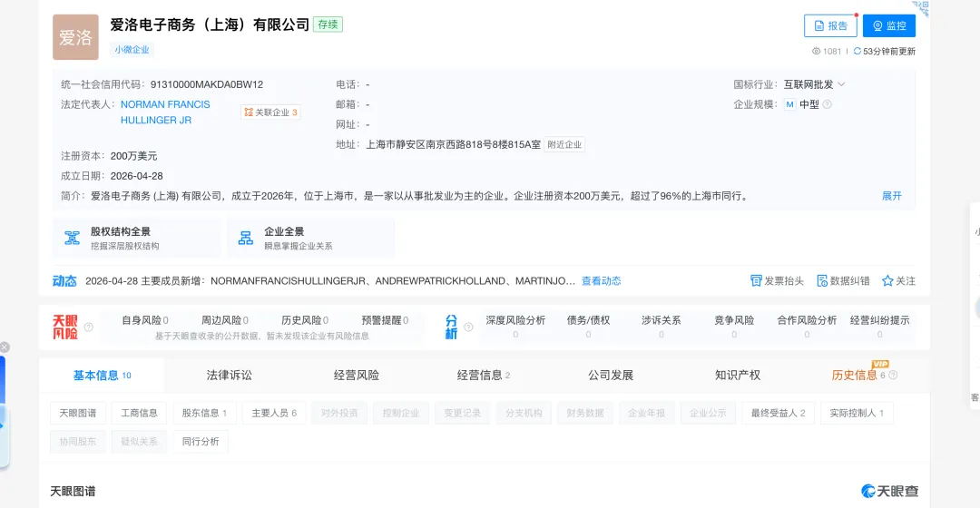Select 实际控制人 1 sub-tab
The width and height of the screenshot is (980, 508).
[x=857, y=413]
